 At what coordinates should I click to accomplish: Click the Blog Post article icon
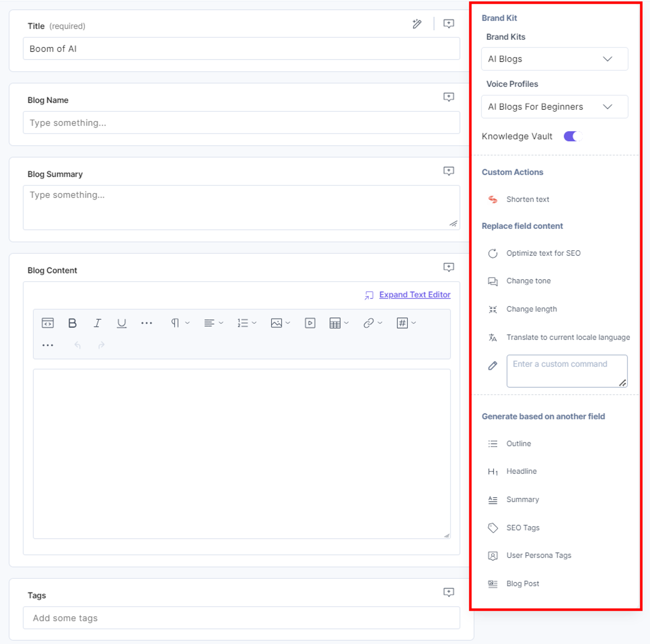click(493, 584)
